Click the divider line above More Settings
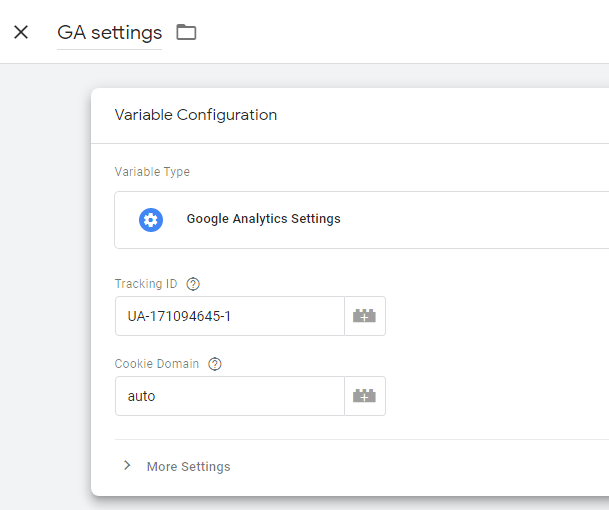Screen dimensions: 609x510 point(362,440)
